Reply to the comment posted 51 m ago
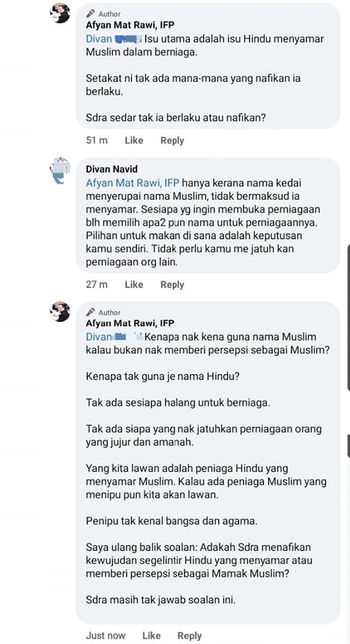Viewport: 350px width, 644px height. tap(172, 140)
